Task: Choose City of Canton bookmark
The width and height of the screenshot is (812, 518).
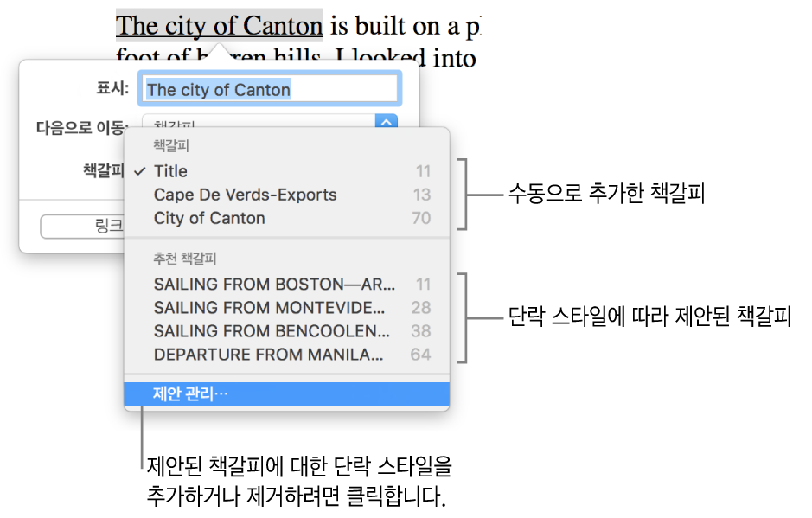Action: 286,218
